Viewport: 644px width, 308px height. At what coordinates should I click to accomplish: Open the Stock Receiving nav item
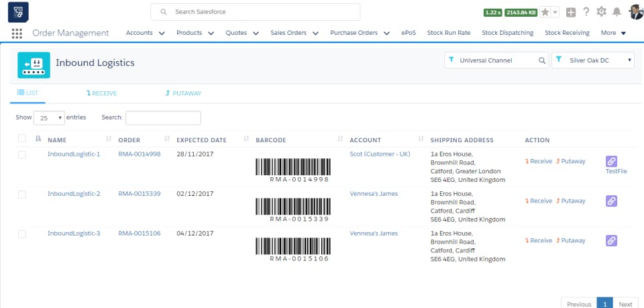(x=568, y=33)
